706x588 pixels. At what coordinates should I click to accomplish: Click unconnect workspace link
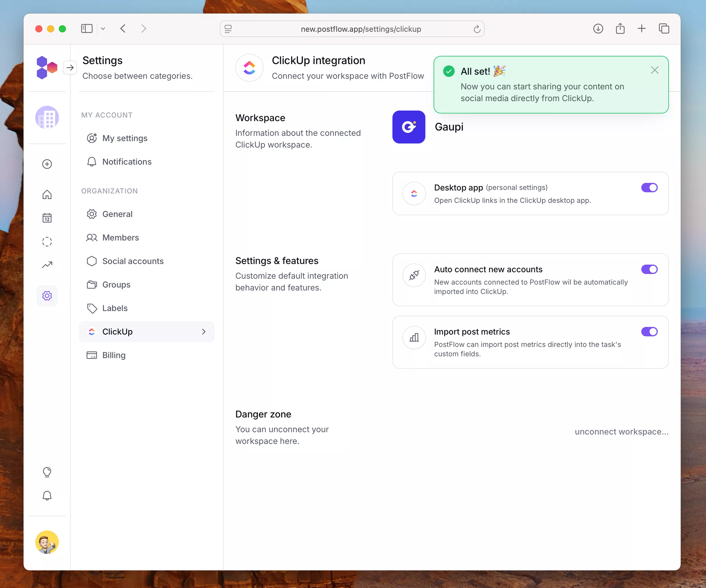(622, 432)
